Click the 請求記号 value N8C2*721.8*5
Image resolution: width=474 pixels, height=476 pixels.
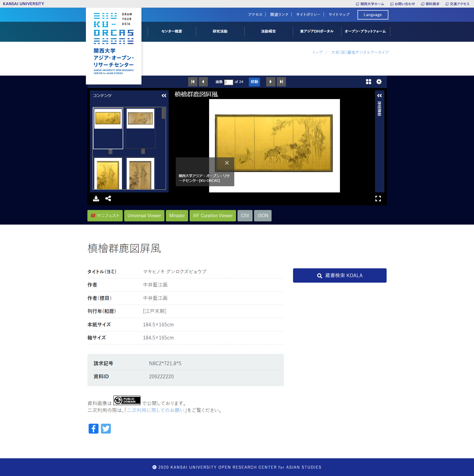(x=165, y=363)
